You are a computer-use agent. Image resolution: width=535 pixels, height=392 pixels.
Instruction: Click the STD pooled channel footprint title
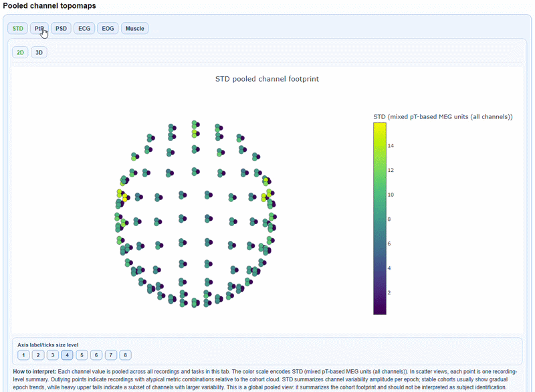coord(267,79)
